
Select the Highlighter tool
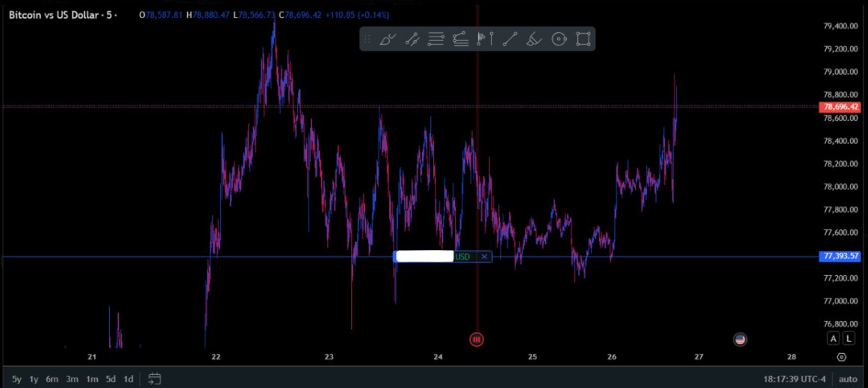[533, 40]
